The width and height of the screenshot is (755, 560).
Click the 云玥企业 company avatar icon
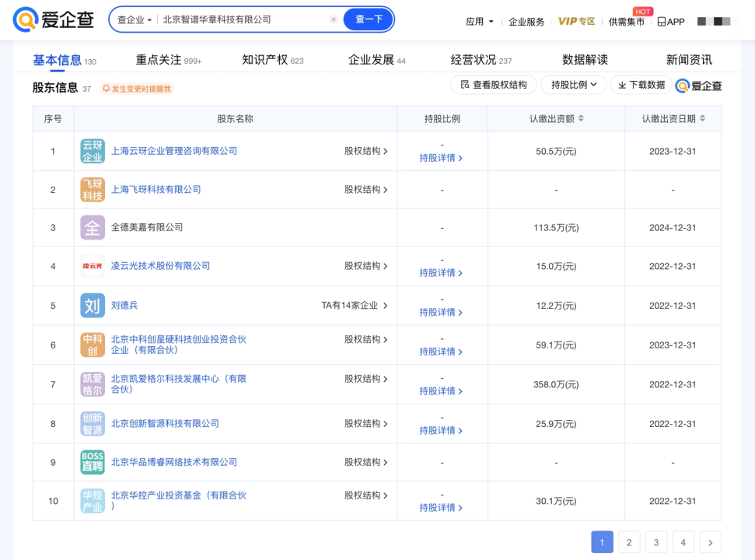(93, 151)
